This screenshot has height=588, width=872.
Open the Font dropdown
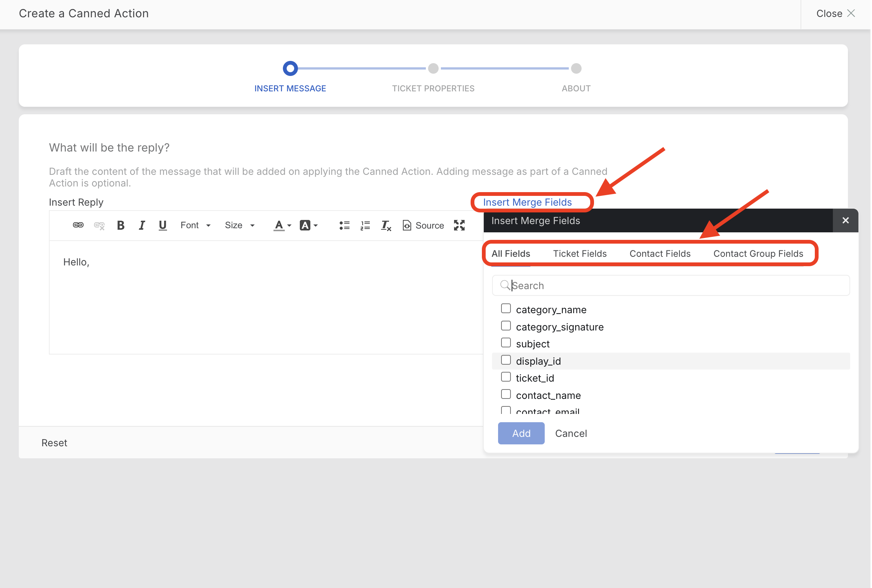pos(195,225)
